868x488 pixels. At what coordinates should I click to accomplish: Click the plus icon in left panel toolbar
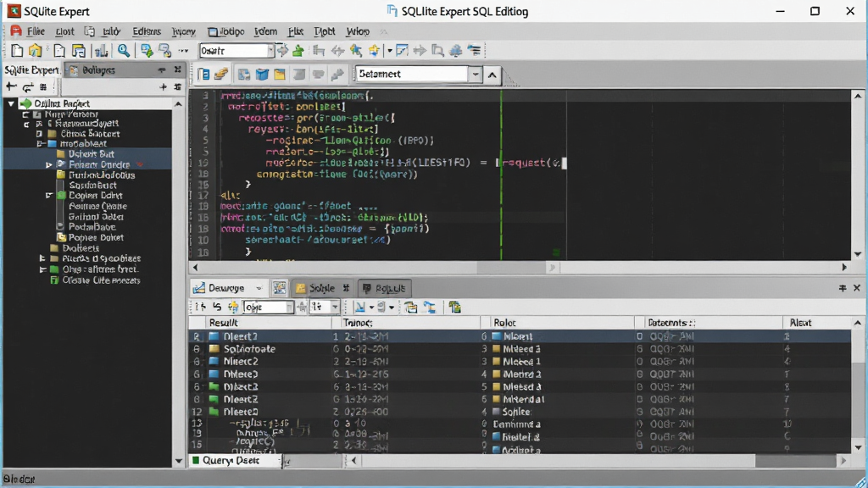point(163,87)
